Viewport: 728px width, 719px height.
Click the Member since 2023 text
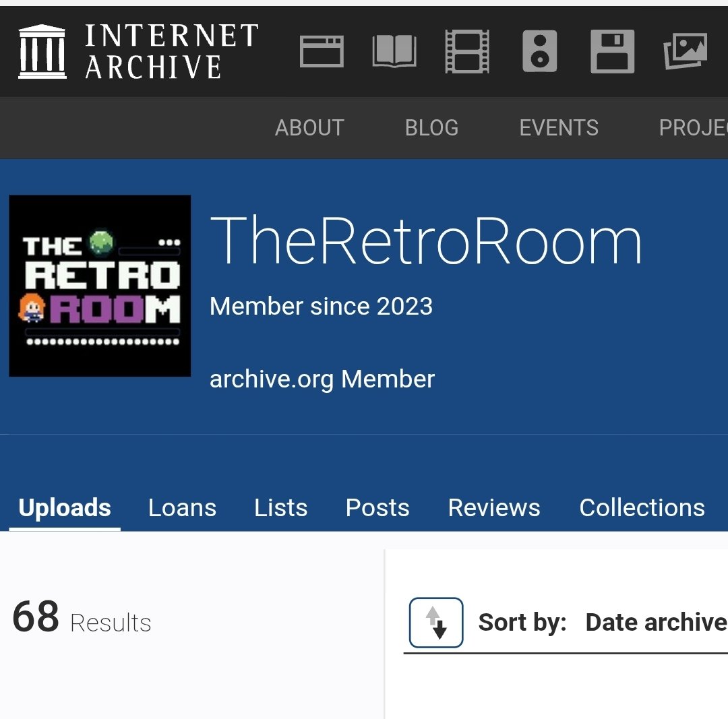point(322,307)
